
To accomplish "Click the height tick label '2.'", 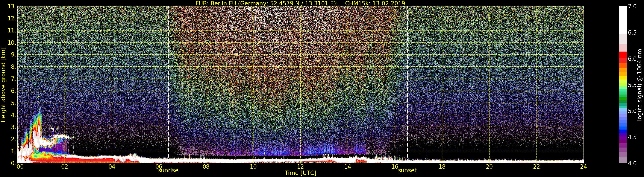I will pos(13,139).
